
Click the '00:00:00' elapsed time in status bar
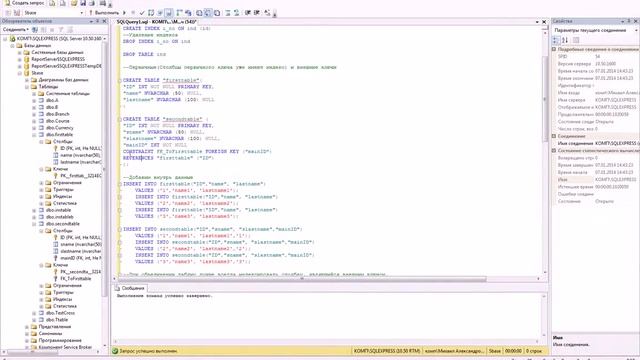(x=513, y=351)
